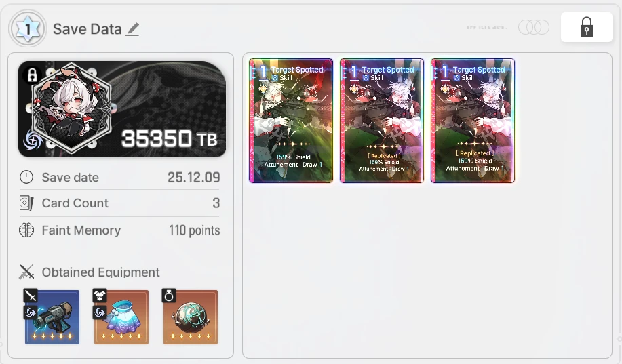Open the dark orb ring accessory

click(191, 317)
